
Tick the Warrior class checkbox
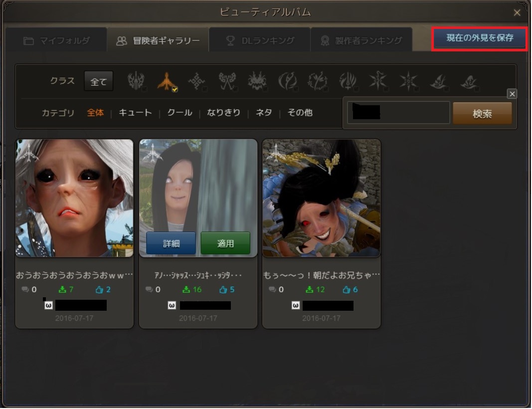(144, 89)
